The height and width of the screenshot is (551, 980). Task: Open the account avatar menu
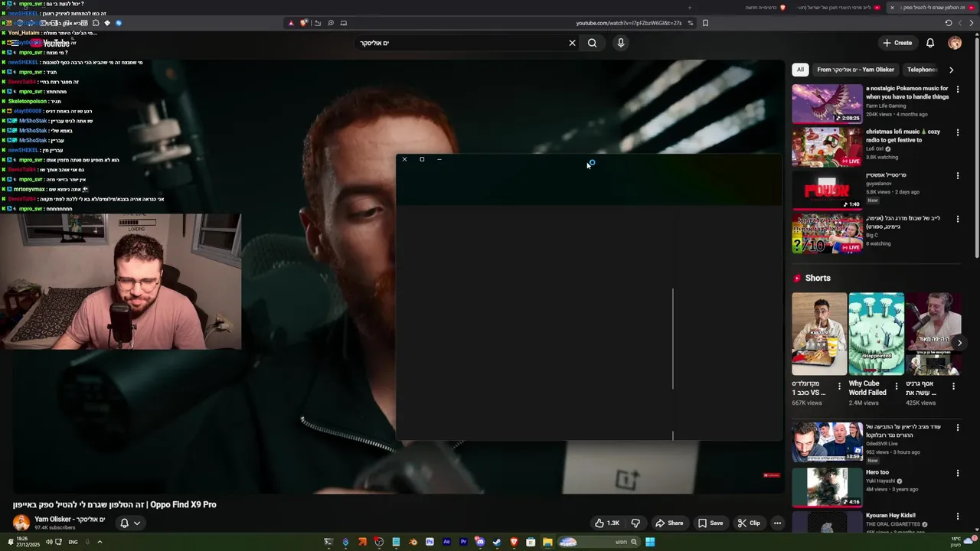click(955, 43)
